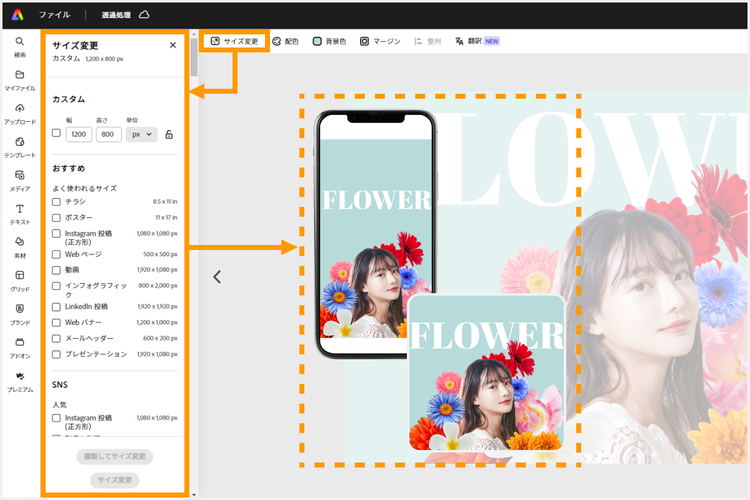Check the インフォグラフィック size option

56,286
